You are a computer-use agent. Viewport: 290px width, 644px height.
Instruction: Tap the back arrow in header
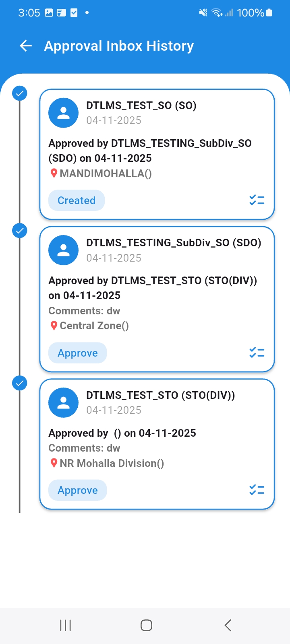[26, 46]
